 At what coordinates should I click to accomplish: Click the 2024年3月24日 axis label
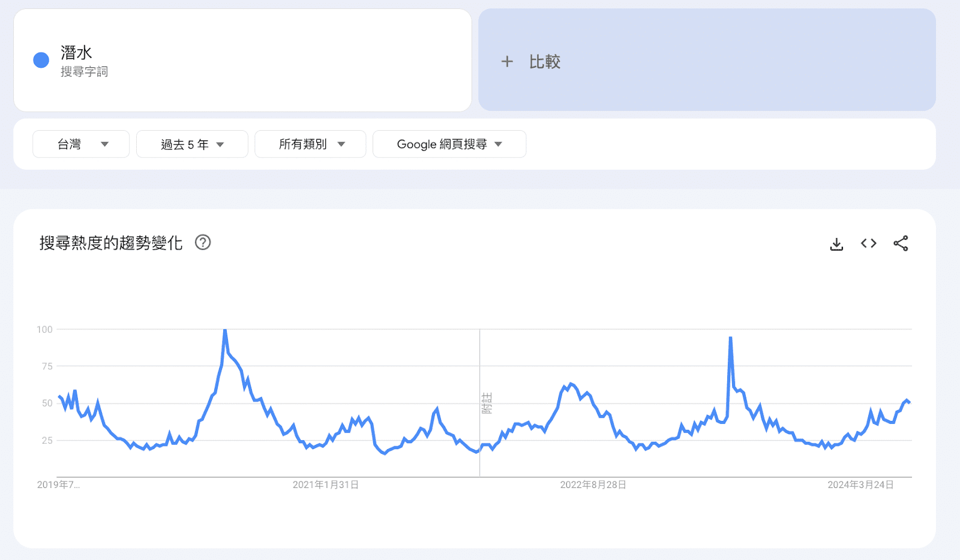pyautogui.click(x=861, y=484)
